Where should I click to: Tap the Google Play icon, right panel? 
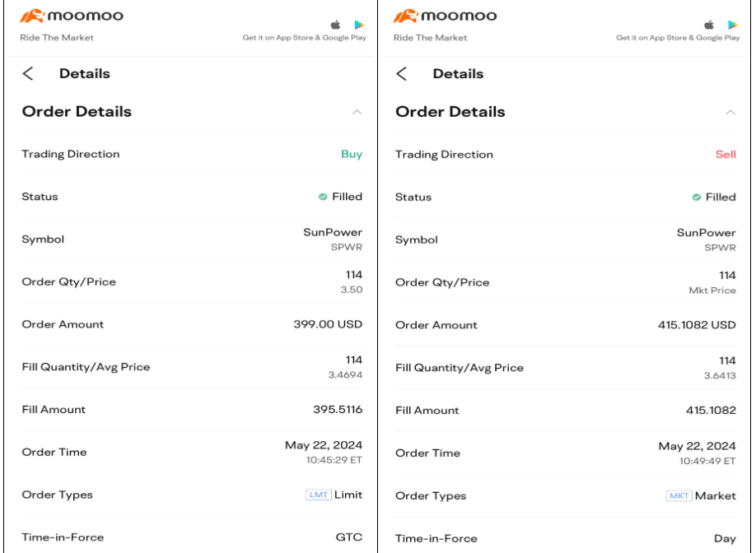click(733, 25)
